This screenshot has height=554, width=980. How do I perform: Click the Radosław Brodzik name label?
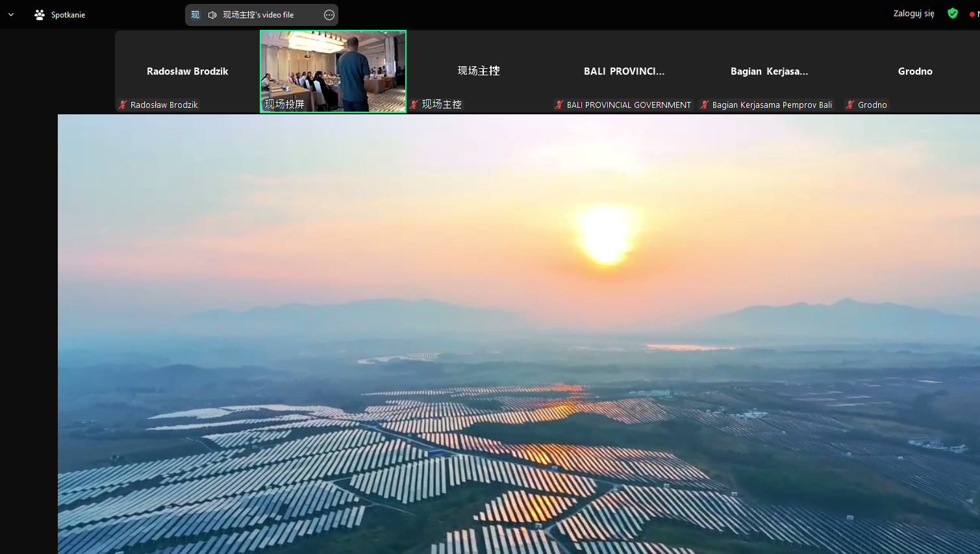(x=164, y=105)
